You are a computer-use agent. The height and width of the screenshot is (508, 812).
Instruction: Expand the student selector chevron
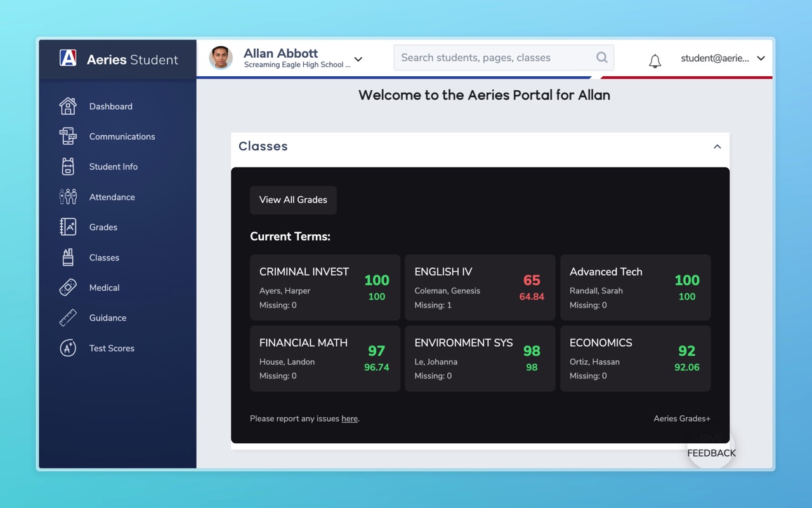pyautogui.click(x=358, y=59)
